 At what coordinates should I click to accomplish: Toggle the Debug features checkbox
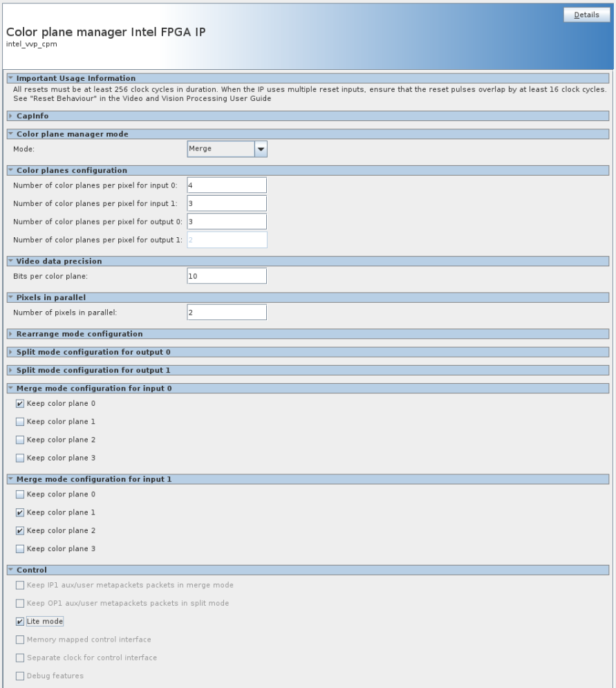20,676
